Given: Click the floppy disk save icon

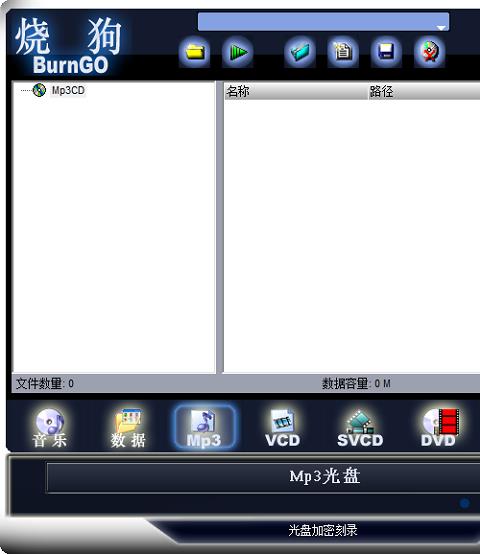Looking at the screenshot, I should [386, 52].
